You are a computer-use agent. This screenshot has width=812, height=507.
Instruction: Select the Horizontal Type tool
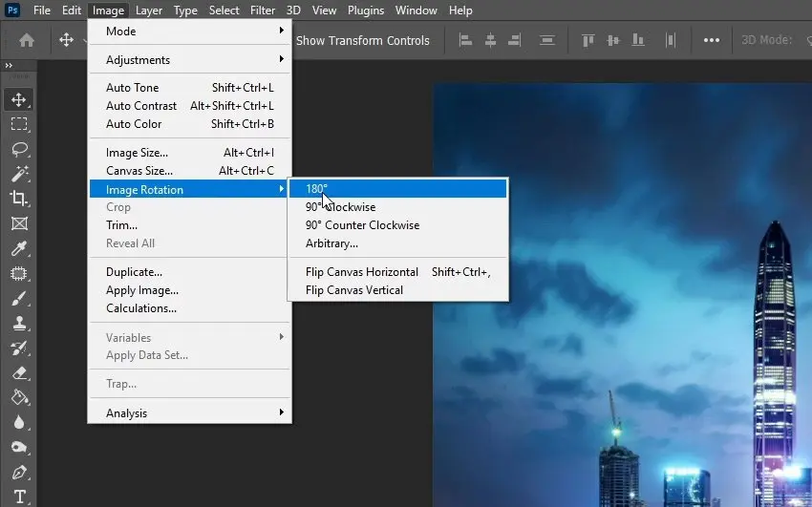coord(19,497)
